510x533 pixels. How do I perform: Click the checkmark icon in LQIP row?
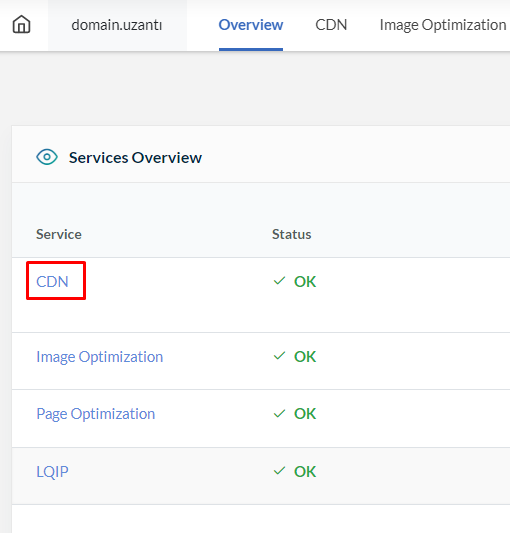point(279,471)
